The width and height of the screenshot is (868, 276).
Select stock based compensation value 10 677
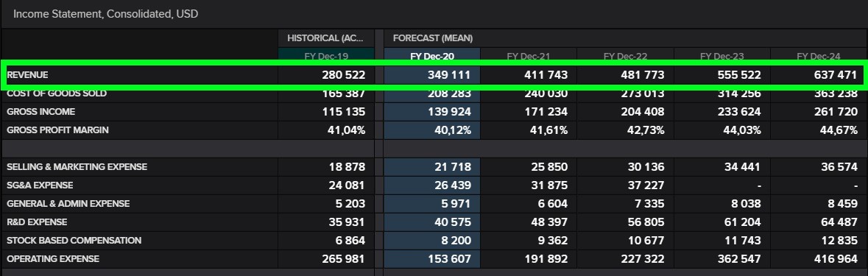[x=646, y=240]
